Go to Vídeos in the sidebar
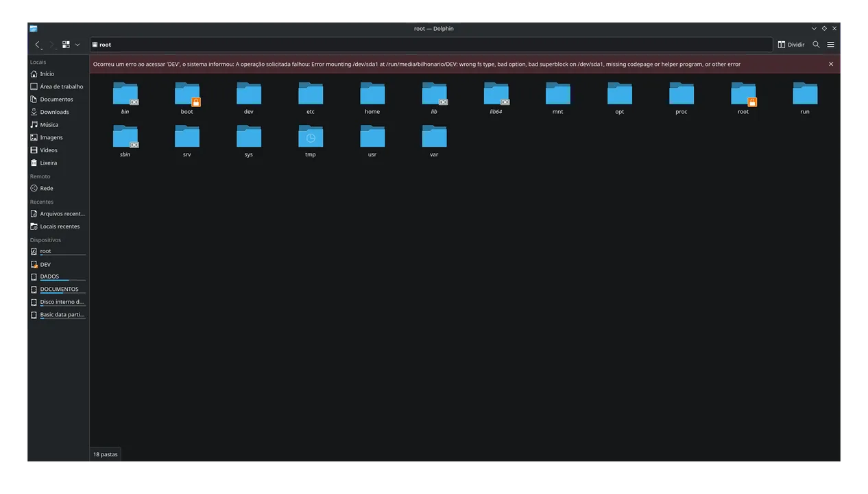 [58, 150]
